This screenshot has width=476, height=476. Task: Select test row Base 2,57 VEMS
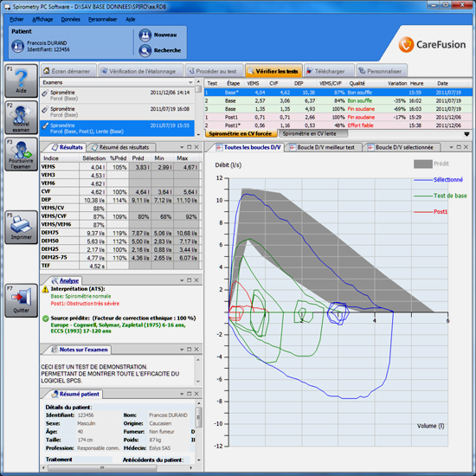[338, 100]
